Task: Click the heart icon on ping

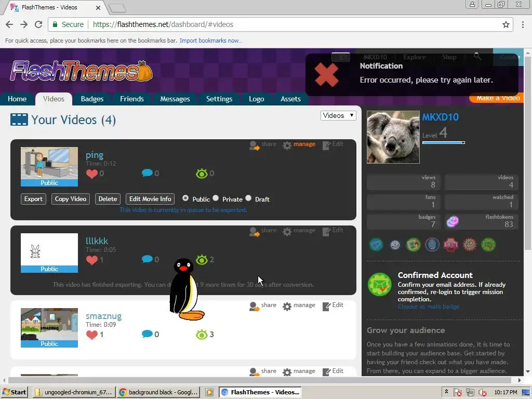Action: [91, 174]
